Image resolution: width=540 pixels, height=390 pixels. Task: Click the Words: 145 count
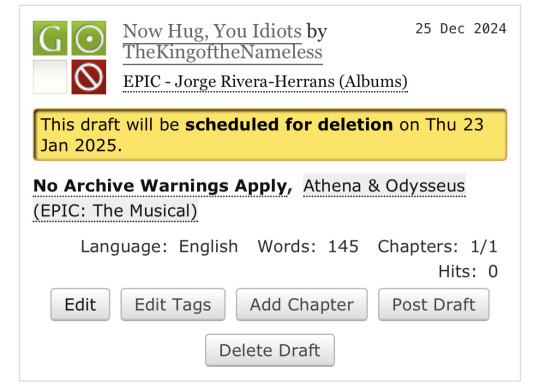point(308,247)
